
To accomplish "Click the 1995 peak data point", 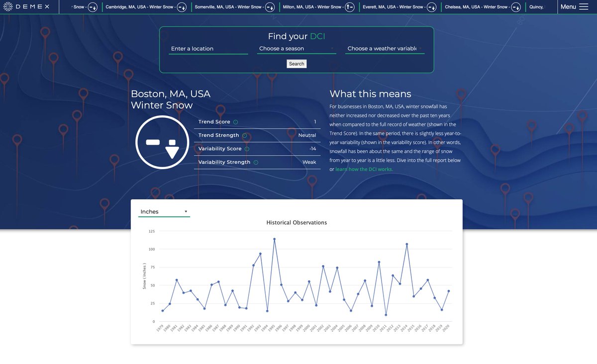I will coord(274,239).
